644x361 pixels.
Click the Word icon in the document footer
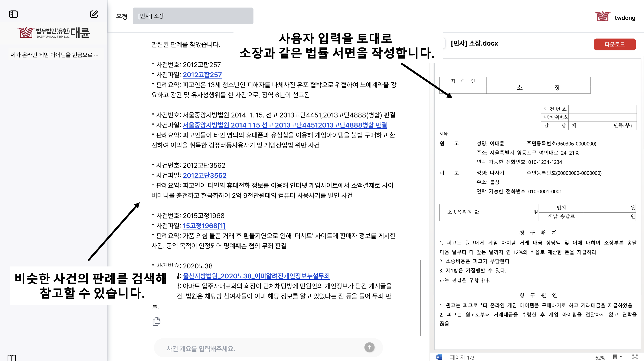[x=439, y=357]
